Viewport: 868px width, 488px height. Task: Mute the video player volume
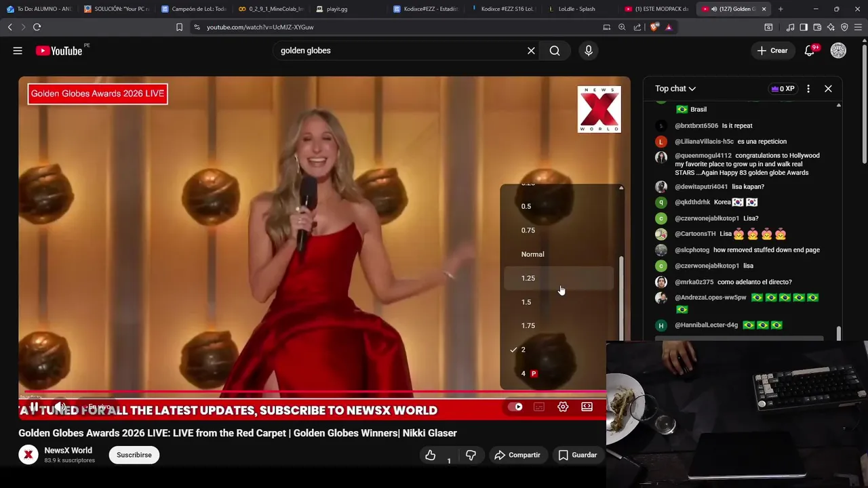tap(60, 407)
